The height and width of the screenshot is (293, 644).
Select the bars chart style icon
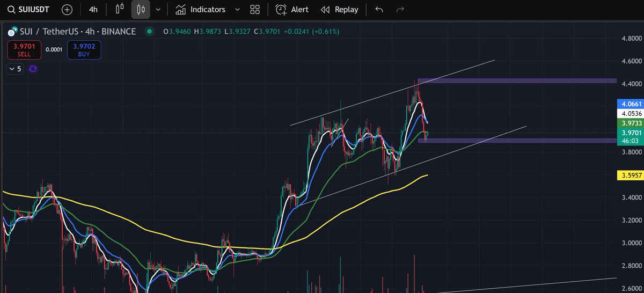[x=120, y=9]
